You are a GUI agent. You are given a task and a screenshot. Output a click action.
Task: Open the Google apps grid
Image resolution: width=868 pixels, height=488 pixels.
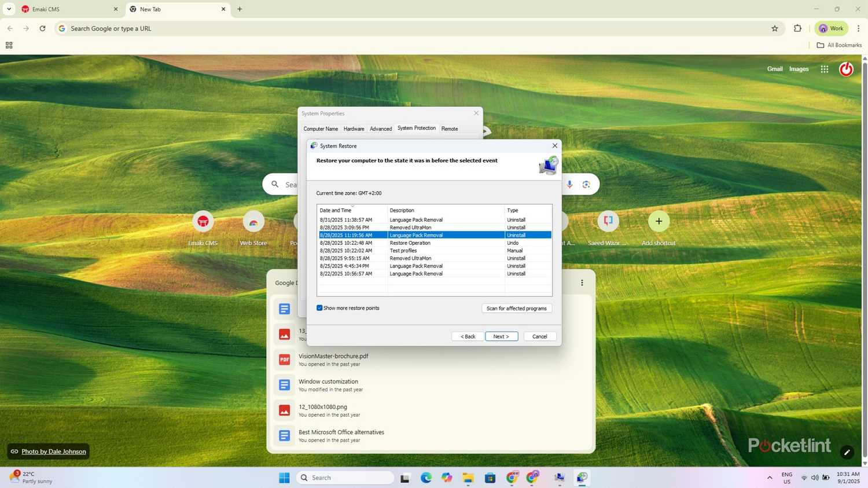click(824, 69)
